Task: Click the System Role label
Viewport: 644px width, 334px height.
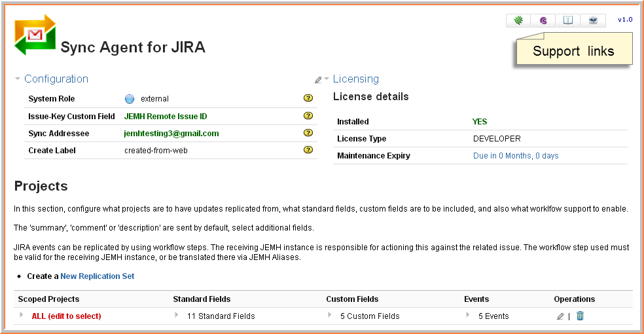Action: [x=51, y=99]
